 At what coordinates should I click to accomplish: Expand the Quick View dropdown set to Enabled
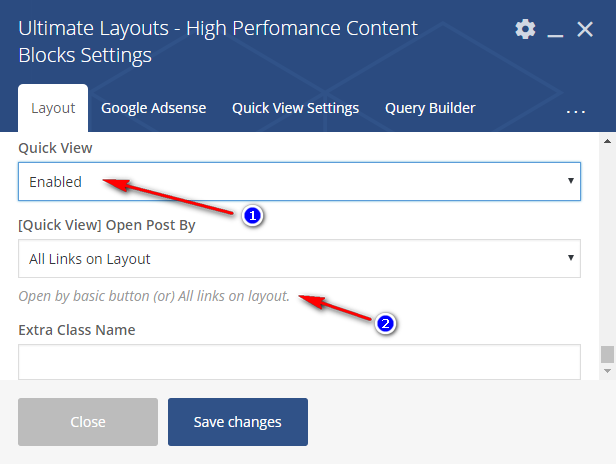(x=299, y=182)
